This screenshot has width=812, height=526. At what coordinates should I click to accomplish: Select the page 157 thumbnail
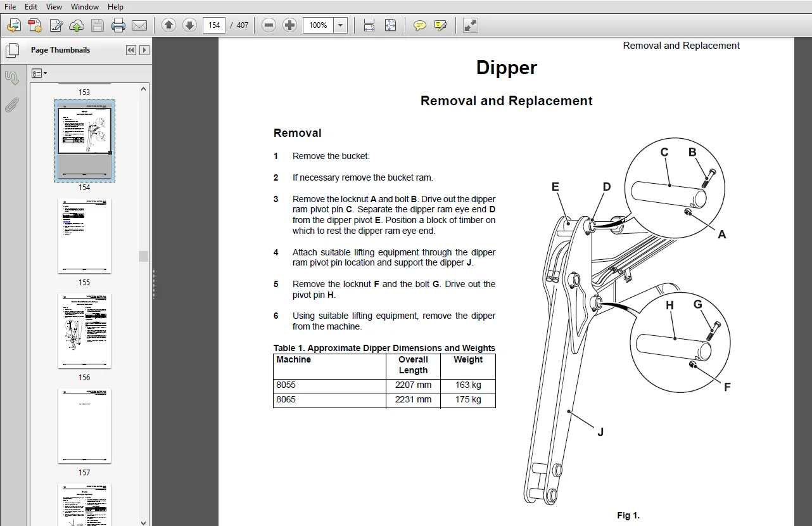pos(84,426)
